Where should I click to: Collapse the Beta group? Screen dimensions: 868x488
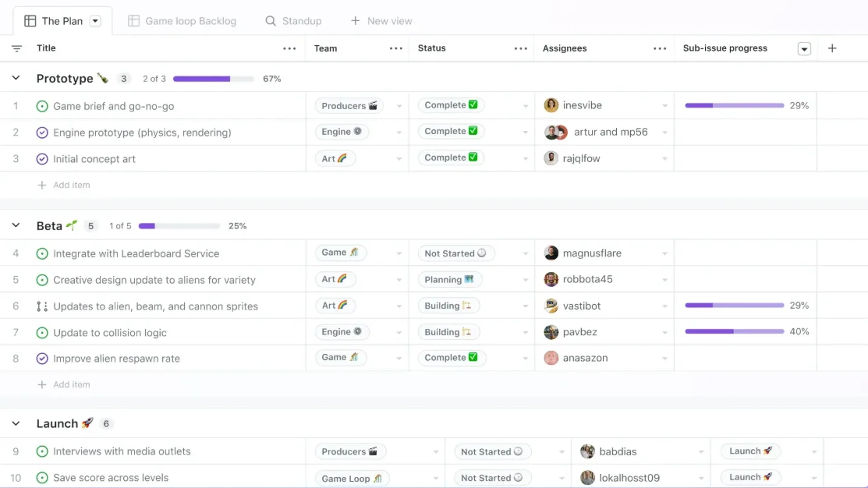[x=16, y=225]
